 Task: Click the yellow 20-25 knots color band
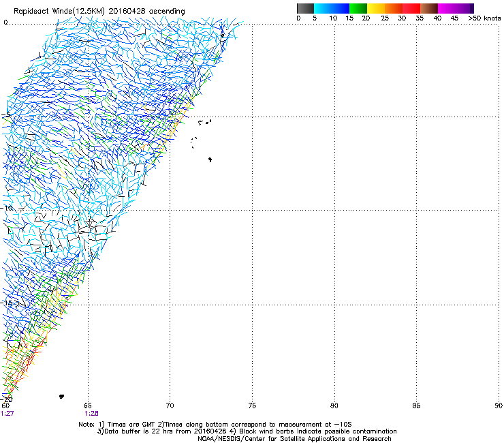(x=376, y=8)
